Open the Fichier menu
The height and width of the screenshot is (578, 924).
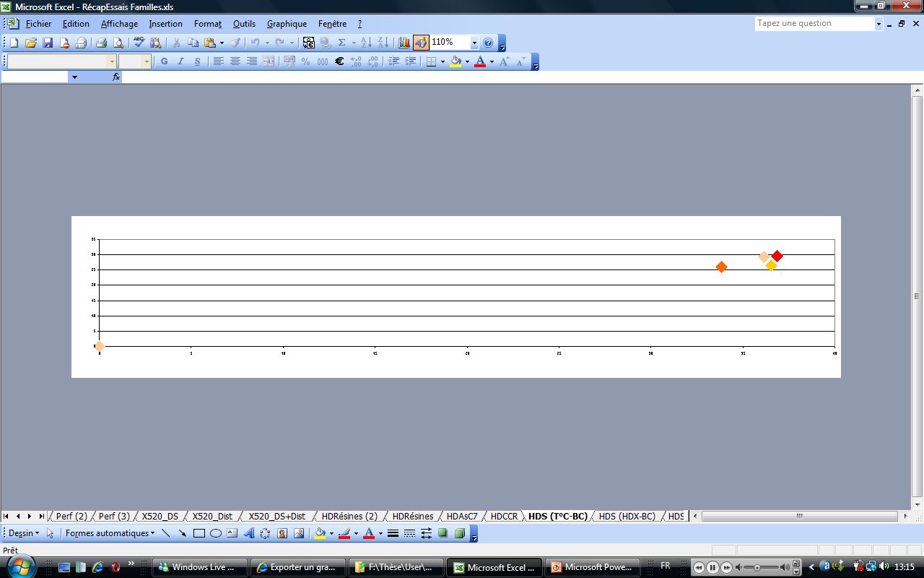(x=38, y=24)
